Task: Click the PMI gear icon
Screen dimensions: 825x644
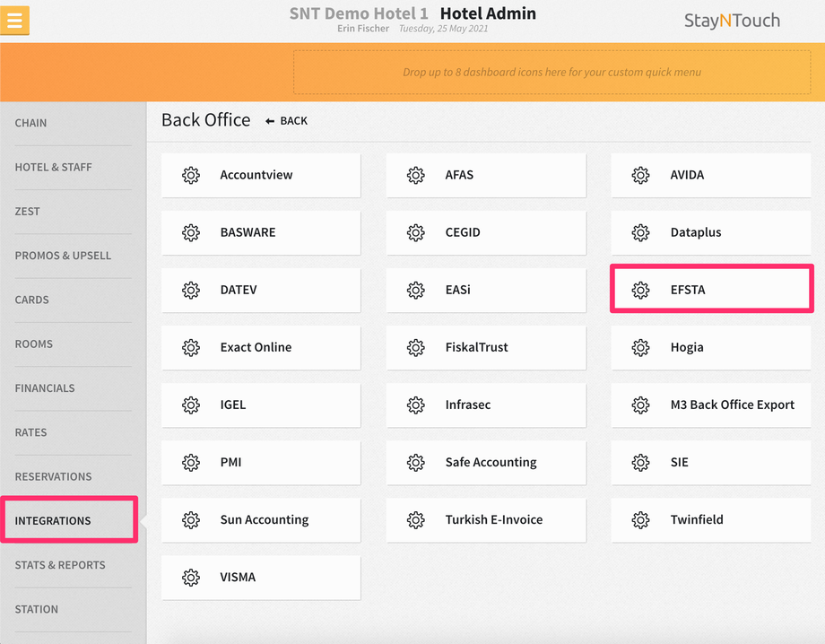Action: tap(191, 463)
